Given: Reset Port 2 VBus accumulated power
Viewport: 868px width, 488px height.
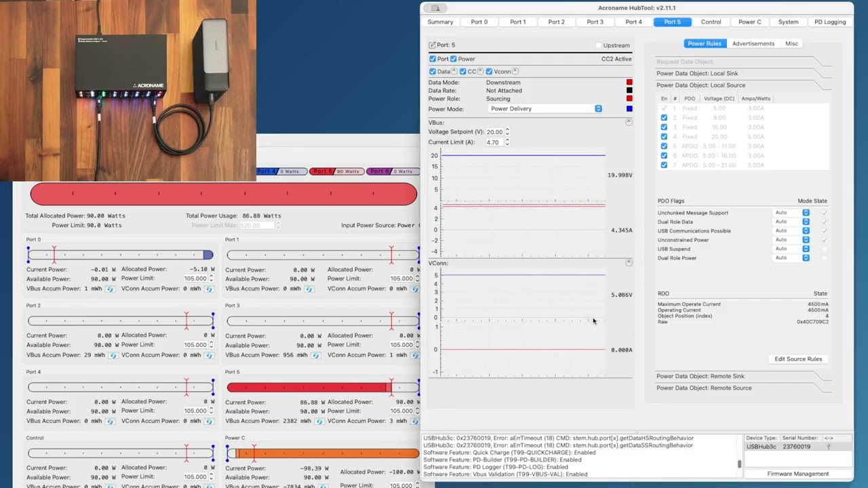Looking at the screenshot, I should 113,355.
